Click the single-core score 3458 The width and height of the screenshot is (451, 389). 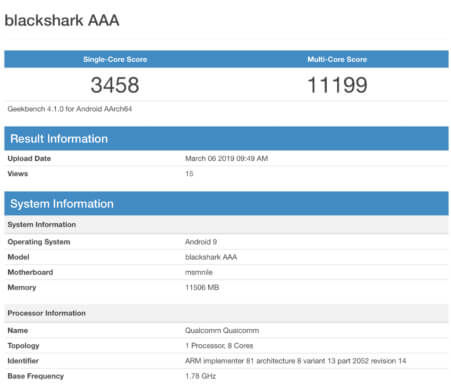pyautogui.click(x=115, y=85)
